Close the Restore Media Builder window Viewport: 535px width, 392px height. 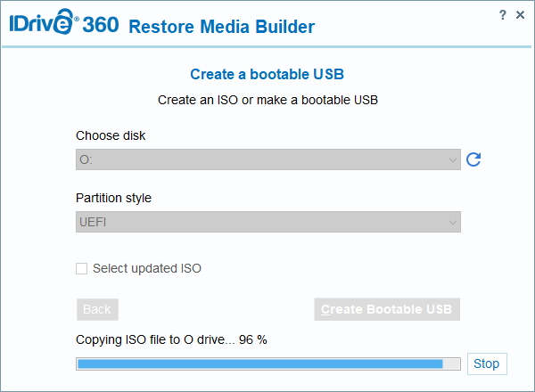click(520, 15)
